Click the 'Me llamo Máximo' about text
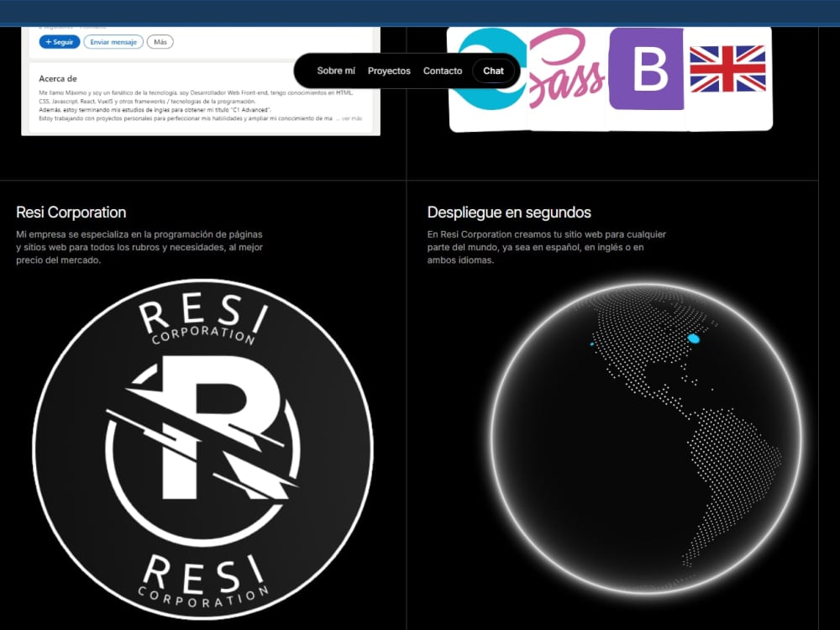The image size is (840, 630). (199, 106)
